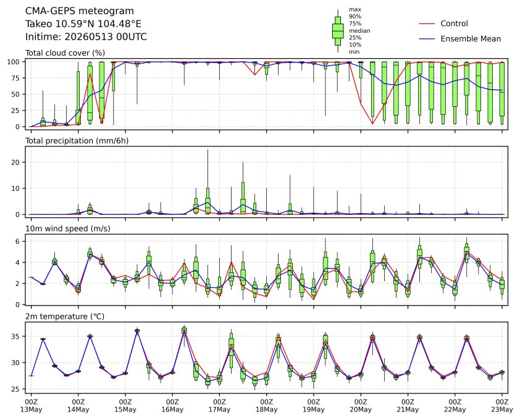
Task: Click the 00Z 13May axis tick label
Action: tap(31, 406)
